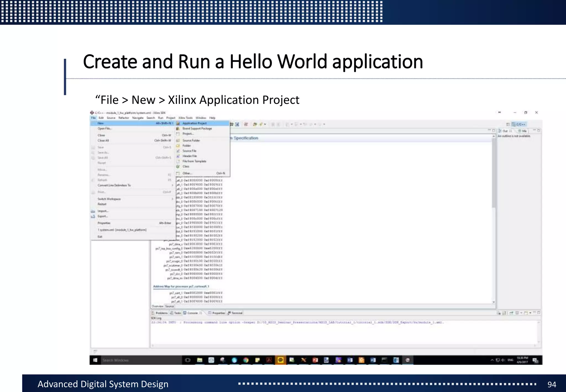
Task: Click the Folder icon in New submenu
Action: 178,146
